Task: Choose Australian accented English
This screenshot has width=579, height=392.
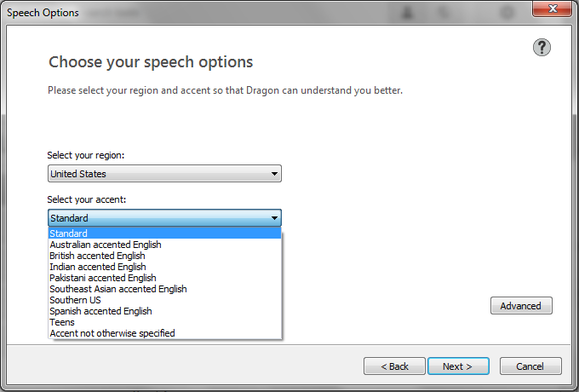Action: click(x=165, y=244)
